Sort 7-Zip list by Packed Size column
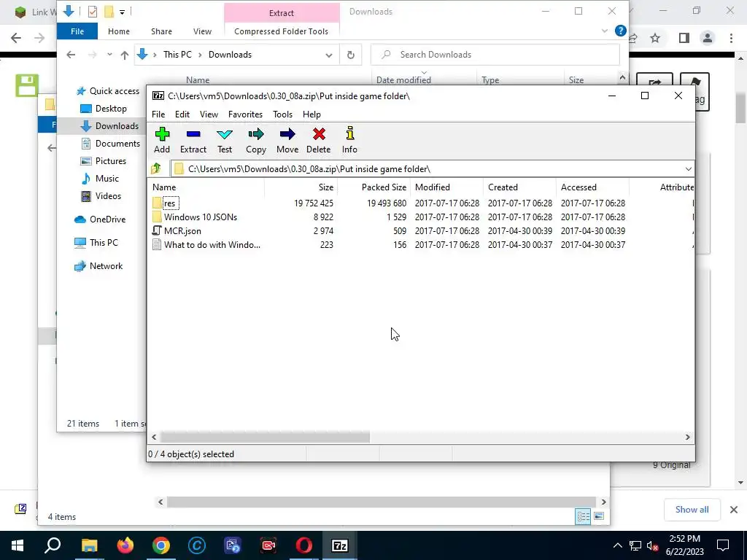This screenshot has height=560, width=747. tap(374, 187)
